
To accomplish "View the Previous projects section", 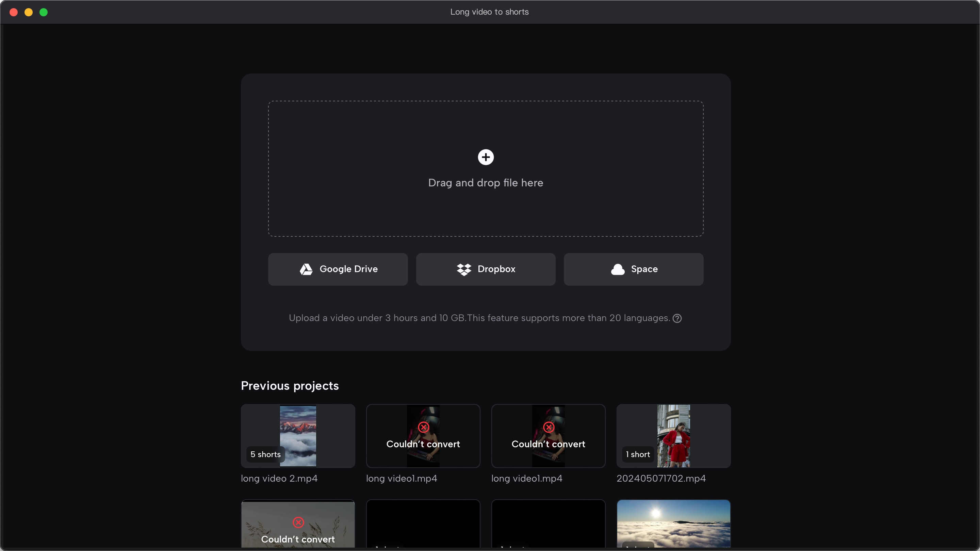I will 290,386.
